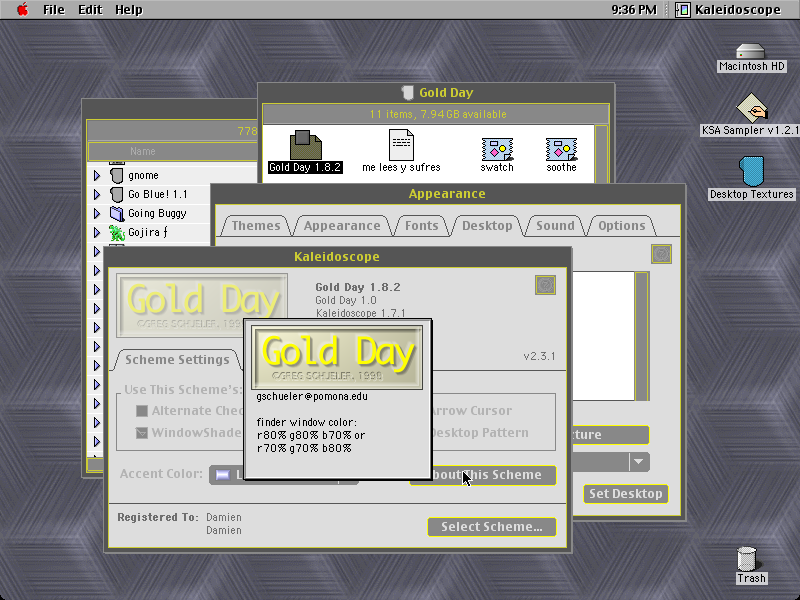Click the 'Going Buggy' name in list
The image size is (800, 600).
pyautogui.click(x=157, y=213)
